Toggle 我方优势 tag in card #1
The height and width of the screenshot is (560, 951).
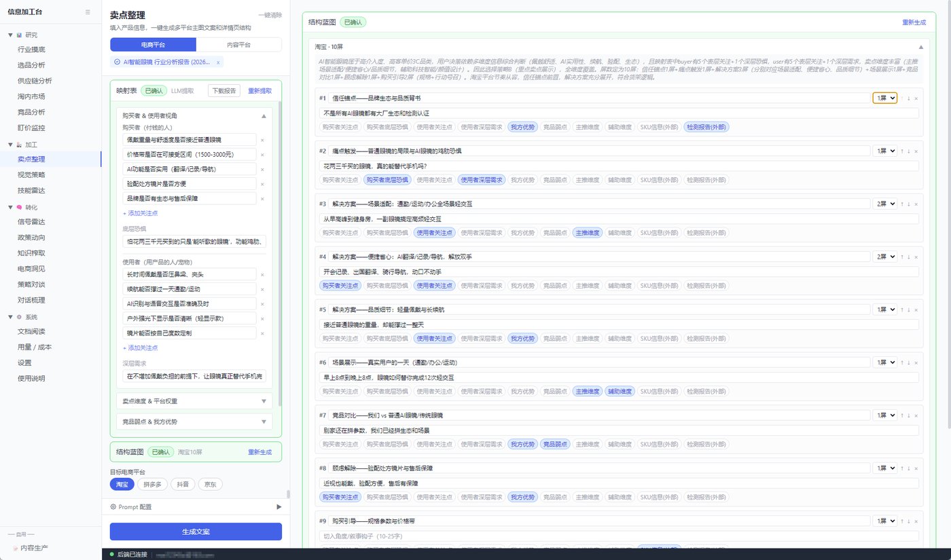click(522, 126)
